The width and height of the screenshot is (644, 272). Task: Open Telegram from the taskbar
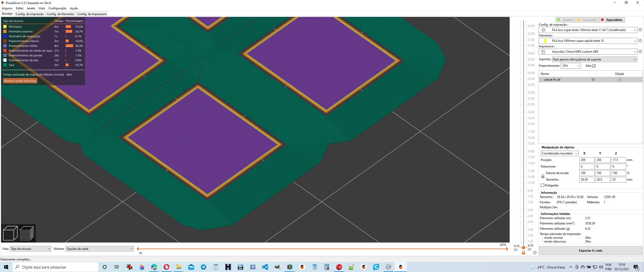click(204, 267)
